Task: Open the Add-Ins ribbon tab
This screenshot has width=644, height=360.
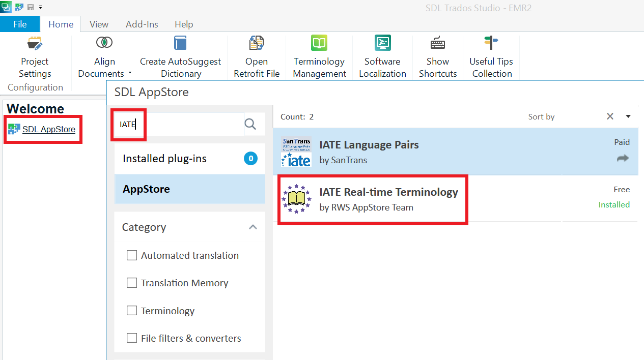Action: pyautogui.click(x=142, y=24)
